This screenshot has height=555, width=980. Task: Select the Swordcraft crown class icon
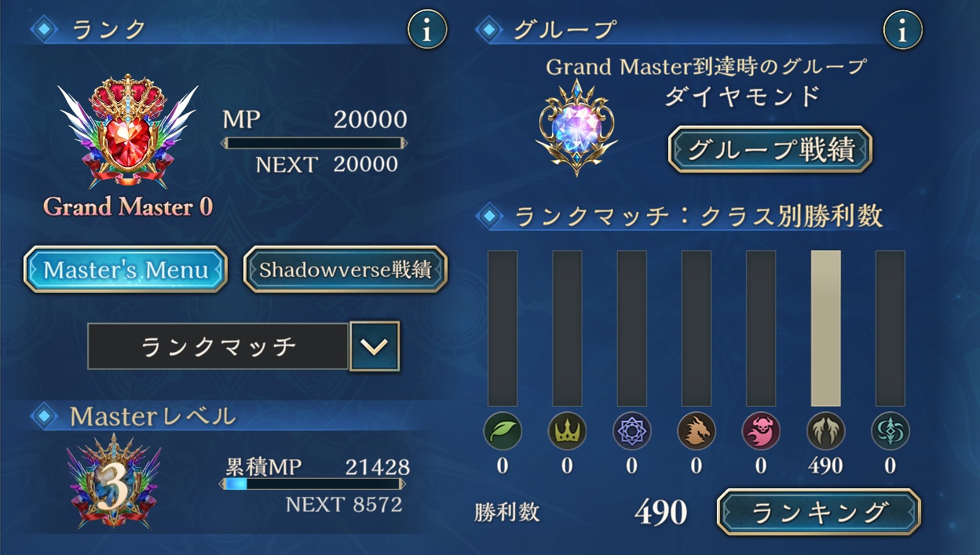[x=567, y=431]
